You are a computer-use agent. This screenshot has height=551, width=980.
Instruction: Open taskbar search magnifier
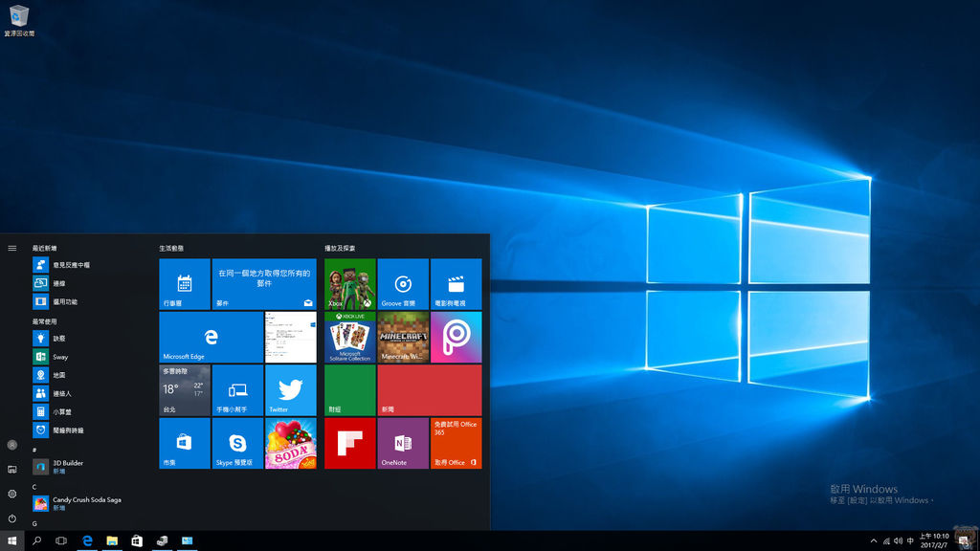pyautogui.click(x=37, y=541)
